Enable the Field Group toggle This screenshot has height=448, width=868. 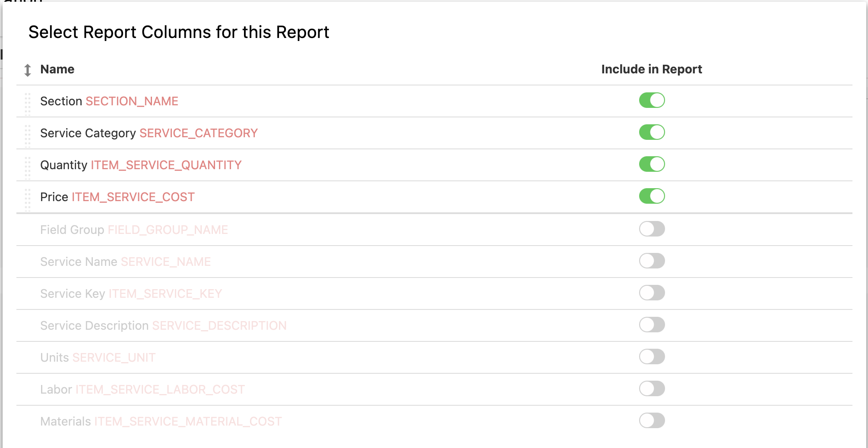click(x=652, y=229)
